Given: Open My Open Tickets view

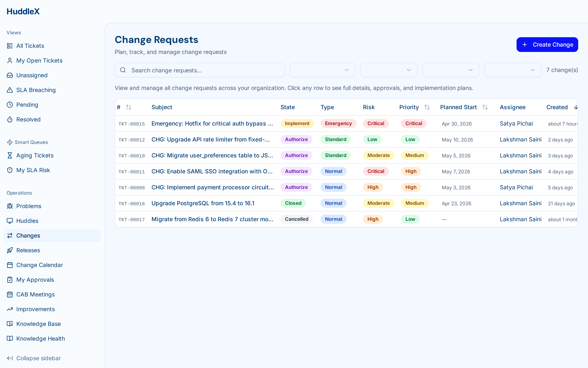Looking at the screenshot, I should coord(52,61).
